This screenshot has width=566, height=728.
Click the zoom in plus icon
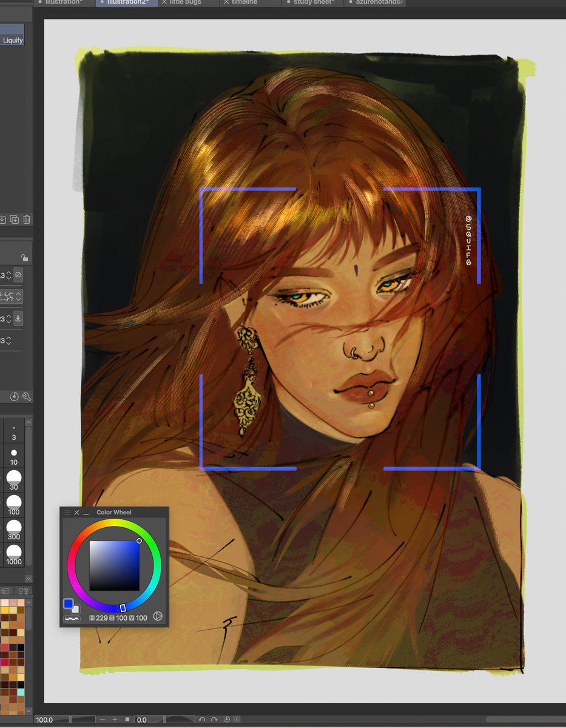pyautogui.click(x=115, y=720)
